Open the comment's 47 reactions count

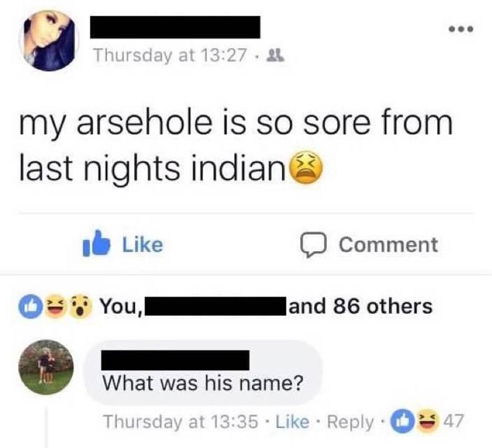click(453, 421)
